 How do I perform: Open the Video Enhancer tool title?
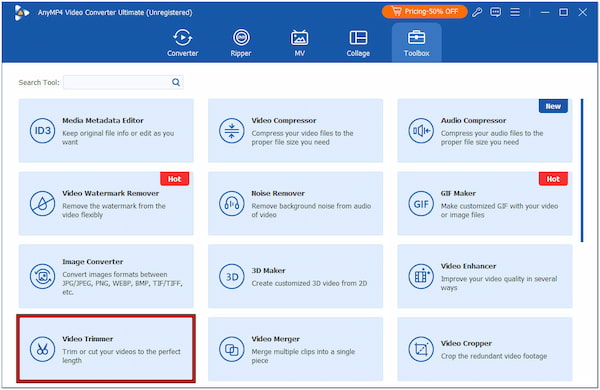(468, 266)
